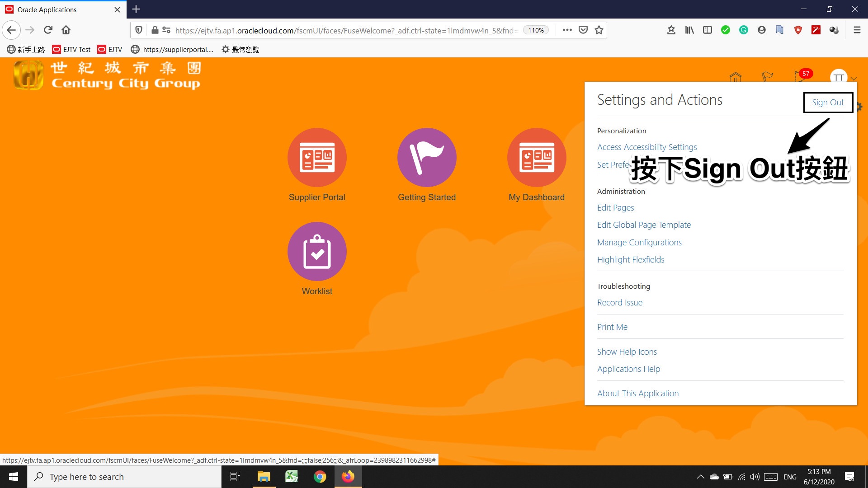
Task: Open EJTV bookmark
Action: click(110, 49)
